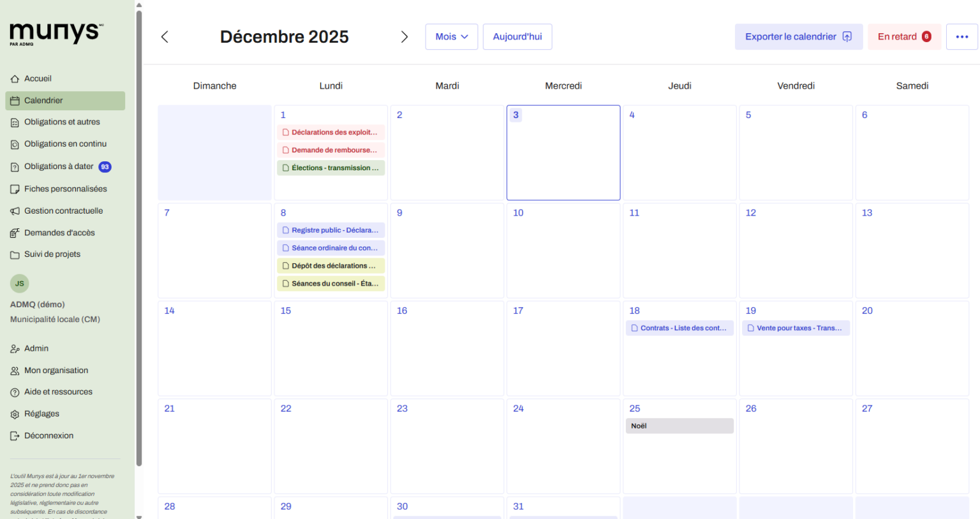Go to the next month arrow
This screenshot has width=980, height=519.
point(404,37)
